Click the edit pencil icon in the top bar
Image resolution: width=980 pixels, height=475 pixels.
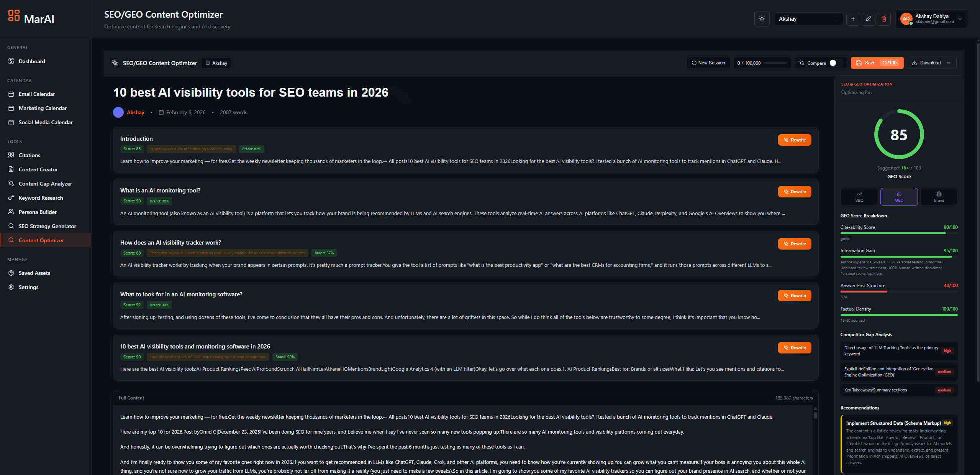pyautogui.click(x=868, y=18)
